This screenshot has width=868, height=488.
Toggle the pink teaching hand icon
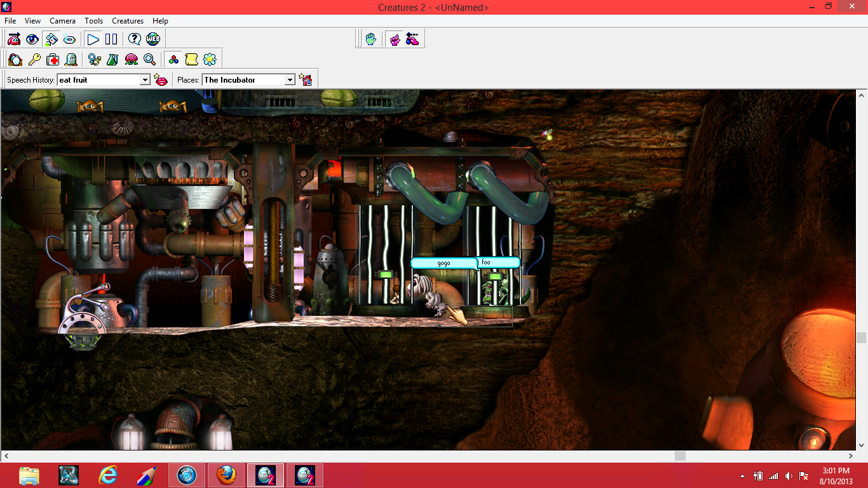tap(395, 39)
